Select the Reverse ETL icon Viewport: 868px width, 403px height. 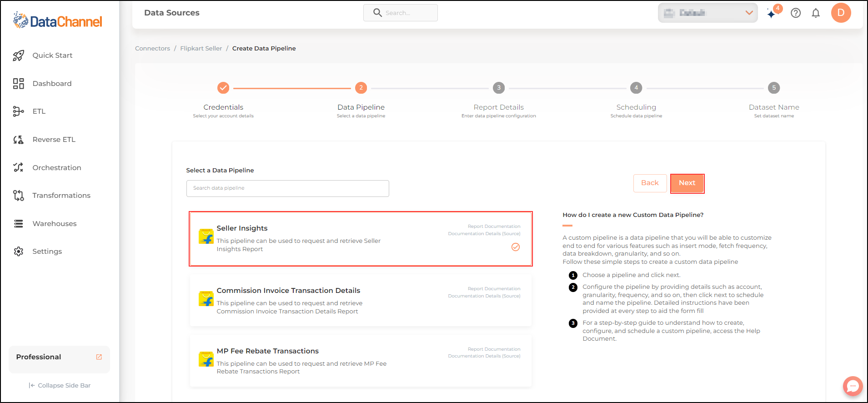click(x=19, y=140)
